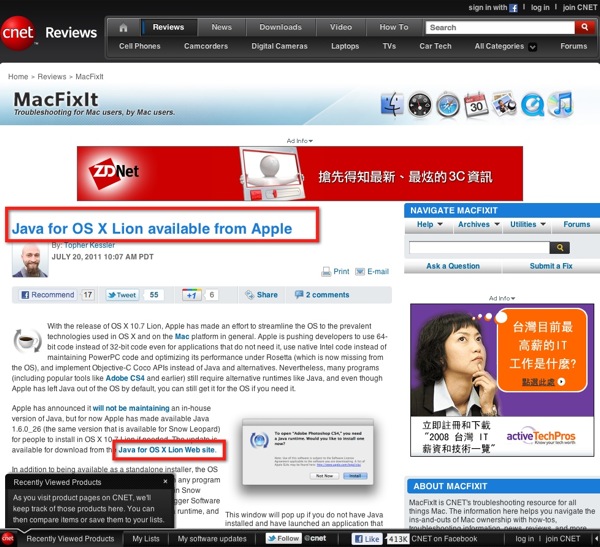Open the Finder icon in MacFixIt banner
This screenshot has height=547, width=600.
click(391, 104)
